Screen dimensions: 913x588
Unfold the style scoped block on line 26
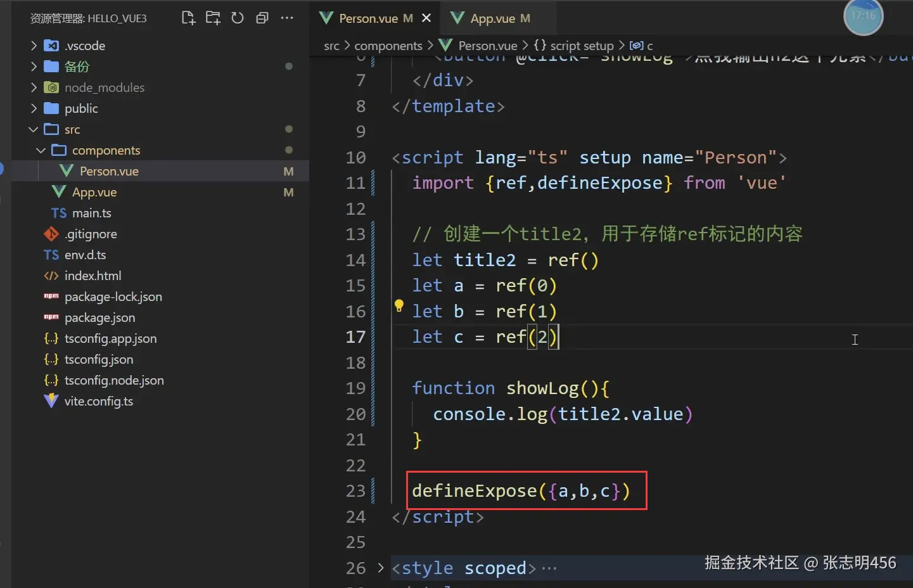click(380, 568)
